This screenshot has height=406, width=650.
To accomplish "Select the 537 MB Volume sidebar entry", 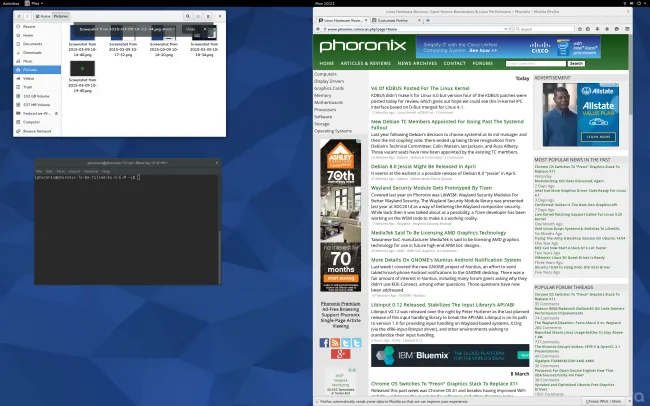I will click(37, 105).
